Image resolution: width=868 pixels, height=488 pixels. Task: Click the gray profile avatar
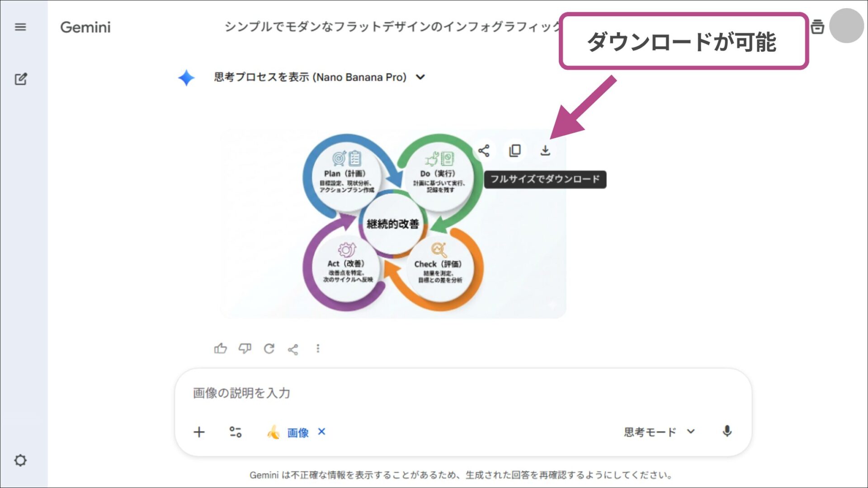tap(846, 26)
